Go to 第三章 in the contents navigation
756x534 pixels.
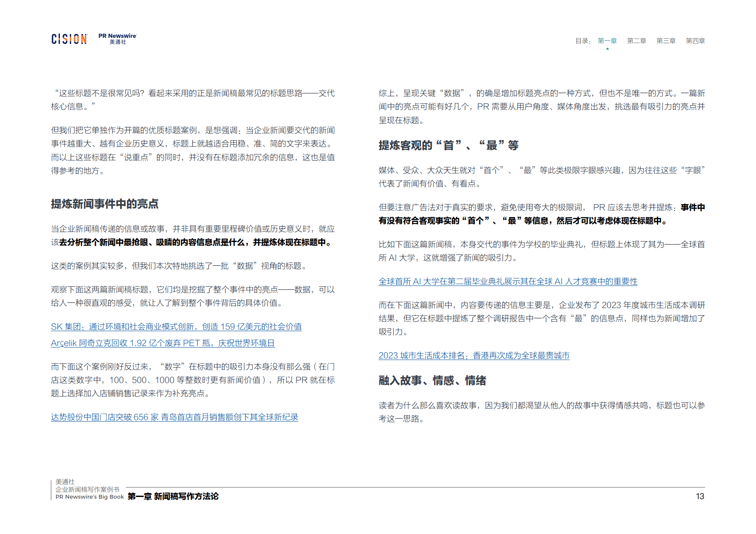tap(666, 41)
